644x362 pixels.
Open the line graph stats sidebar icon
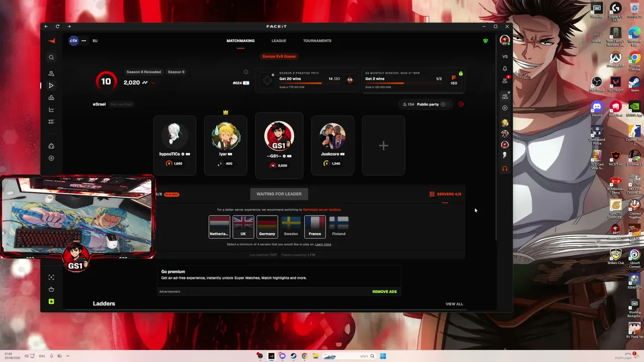pyautogui.click(x=51, y=110)
